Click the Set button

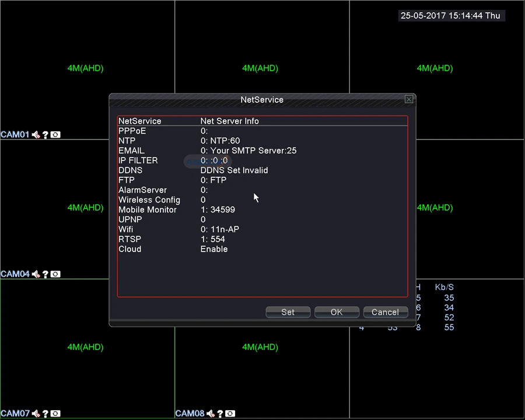click(288, 312)
